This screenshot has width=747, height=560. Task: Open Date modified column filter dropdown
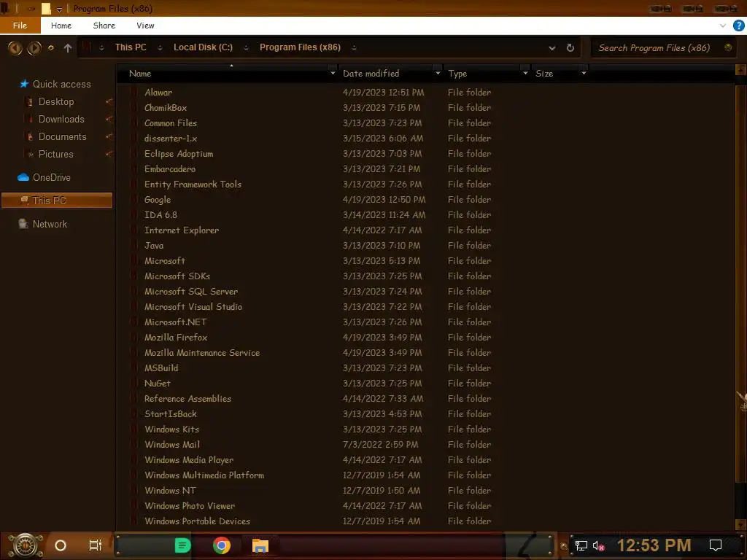click(438, 74)
